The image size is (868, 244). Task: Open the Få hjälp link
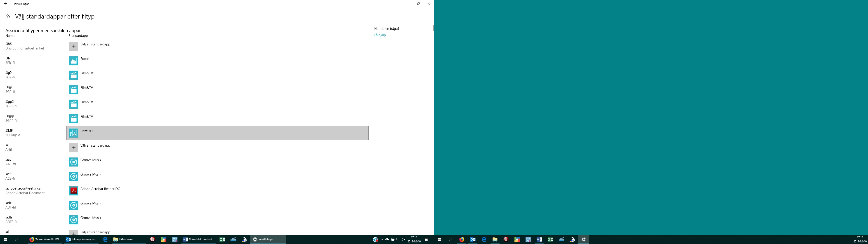pos(380,35)
